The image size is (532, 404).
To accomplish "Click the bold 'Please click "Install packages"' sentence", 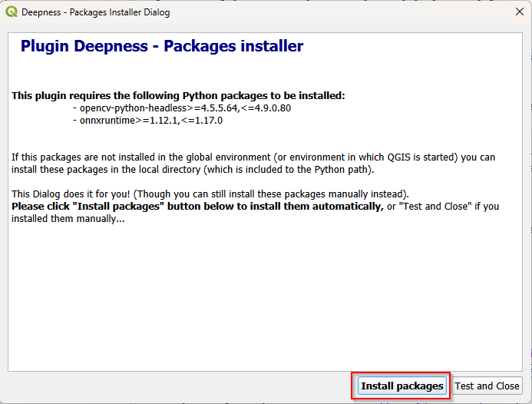I will coord(197,206).
